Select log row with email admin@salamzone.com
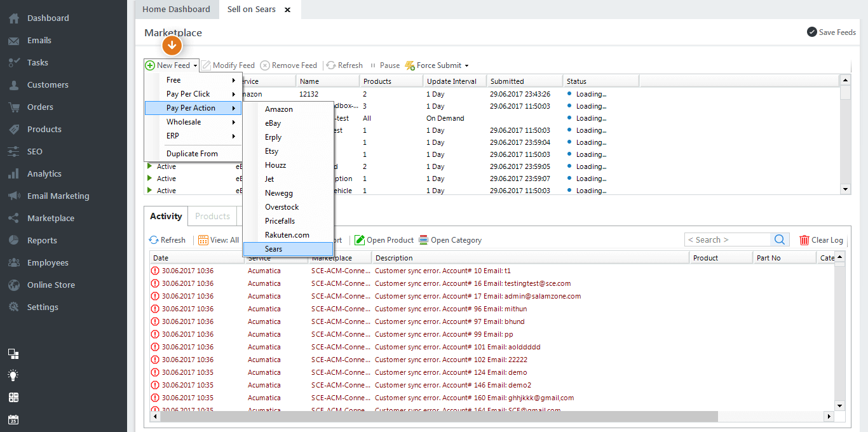 tap(492, 296)
